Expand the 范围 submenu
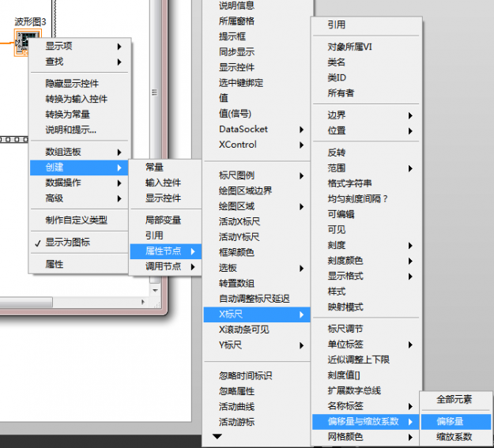 [366, 168]
